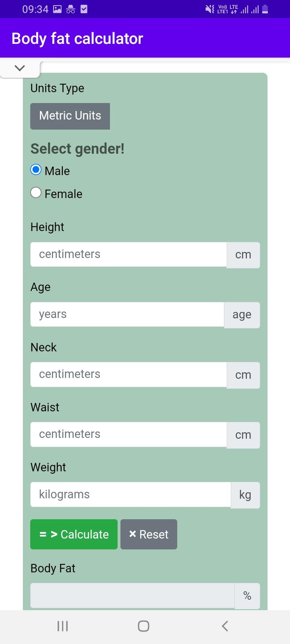Image resolution: width=290 pixels, height=644 pixels.
Task: Tap the Android home button icon
Action: click(144, 626)
